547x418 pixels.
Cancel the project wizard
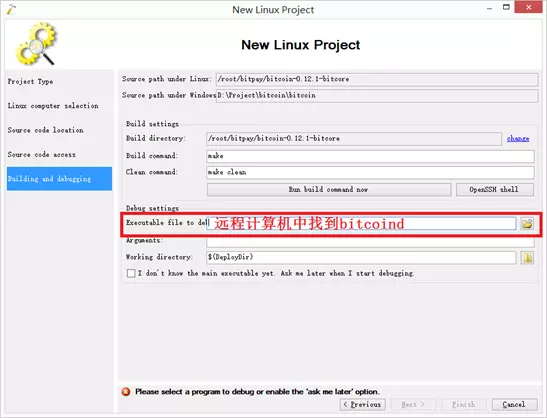[514, 404]
